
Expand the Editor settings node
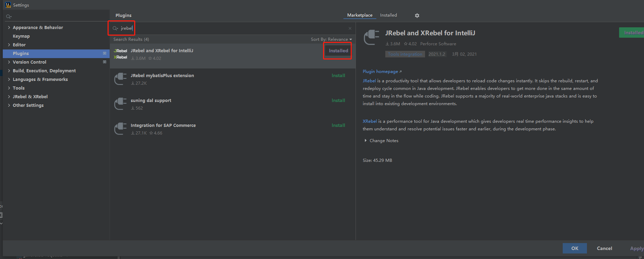9,45
